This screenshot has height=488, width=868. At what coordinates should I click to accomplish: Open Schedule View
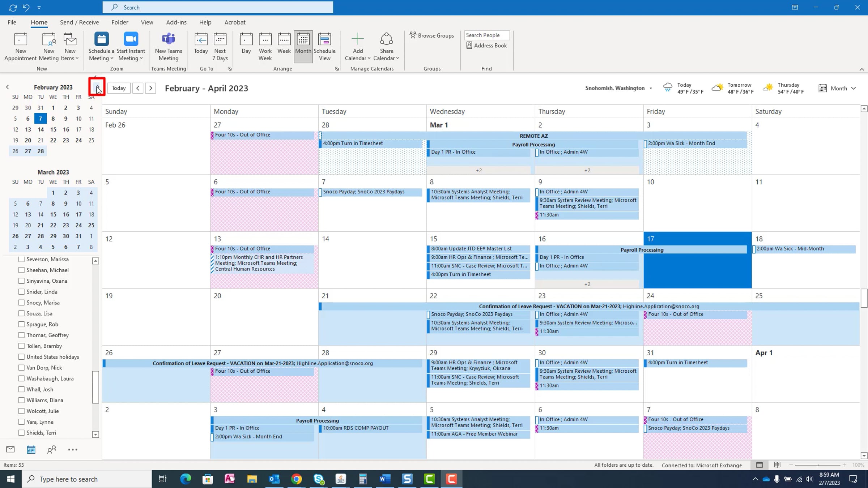click(x=324, y=47)
